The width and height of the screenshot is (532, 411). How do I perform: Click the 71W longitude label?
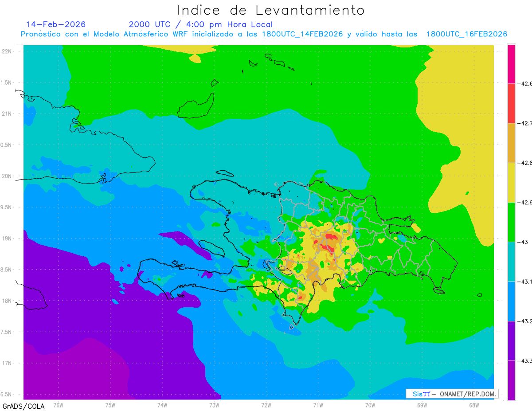(x=318, y=405)
